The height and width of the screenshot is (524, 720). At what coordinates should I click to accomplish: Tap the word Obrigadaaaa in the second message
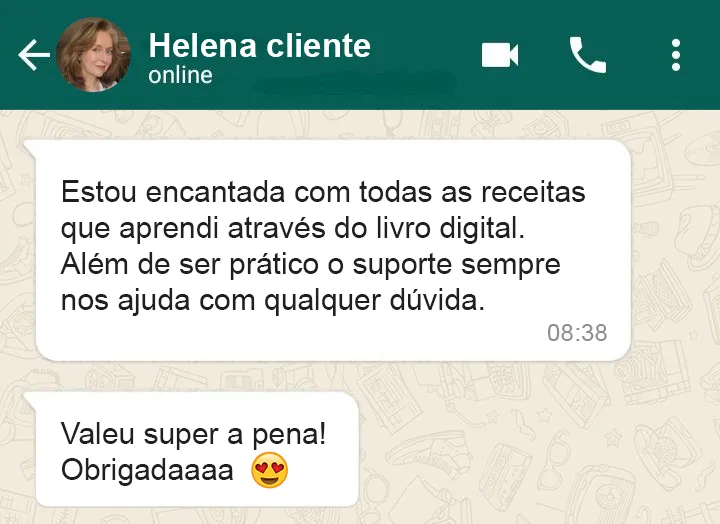[x=147, y=471]
